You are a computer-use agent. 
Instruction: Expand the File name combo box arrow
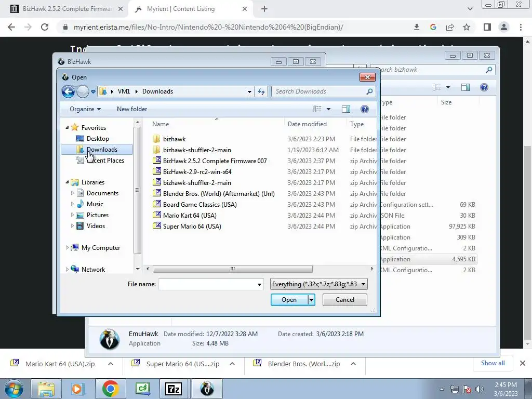click(259, 284)
